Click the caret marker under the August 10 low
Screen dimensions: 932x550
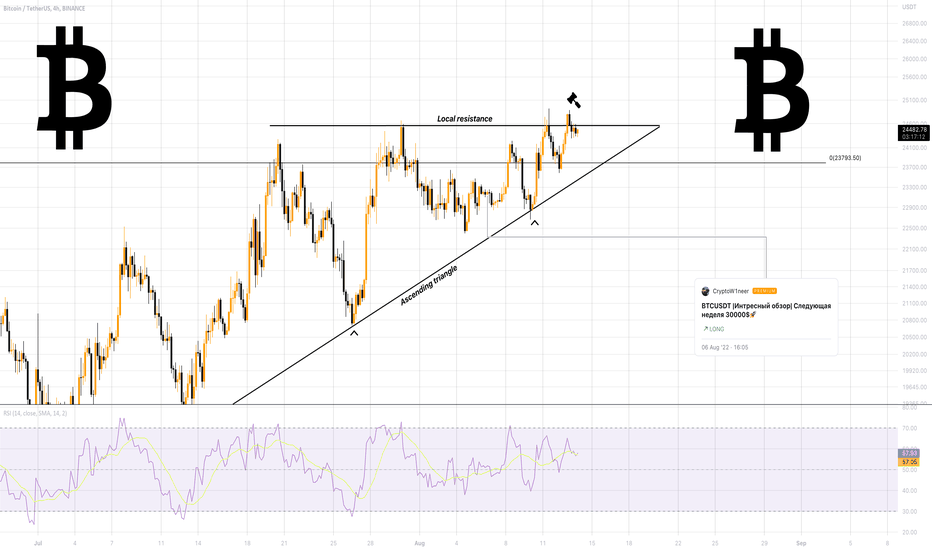click(x=535, y=222)
